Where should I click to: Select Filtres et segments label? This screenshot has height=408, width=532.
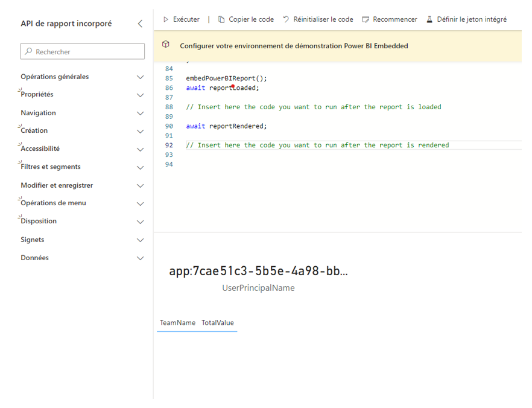coord(51,167)
